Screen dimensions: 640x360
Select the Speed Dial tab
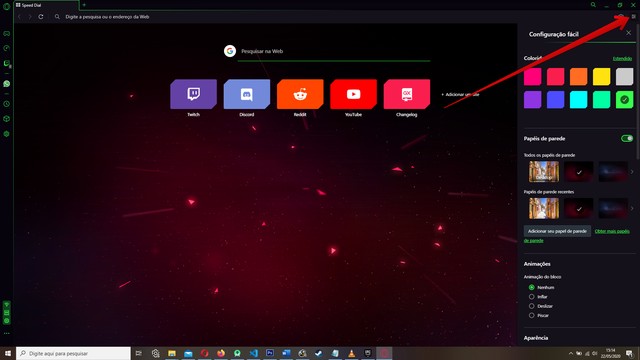pos(46,5)
